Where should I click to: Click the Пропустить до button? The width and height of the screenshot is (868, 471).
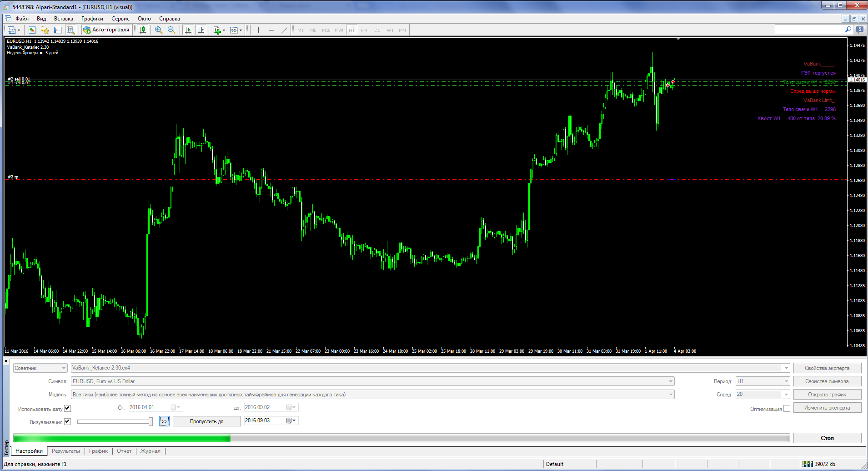[x=206, y=421]
